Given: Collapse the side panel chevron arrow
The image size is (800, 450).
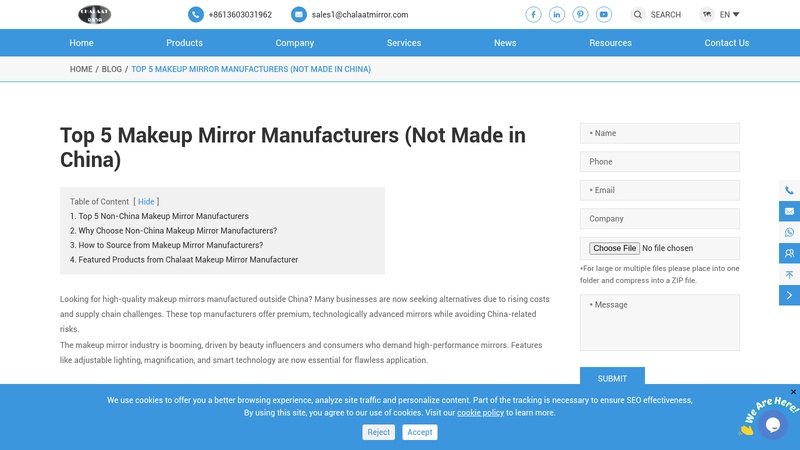Looking at the screenshot, I should tap(789, 295).
